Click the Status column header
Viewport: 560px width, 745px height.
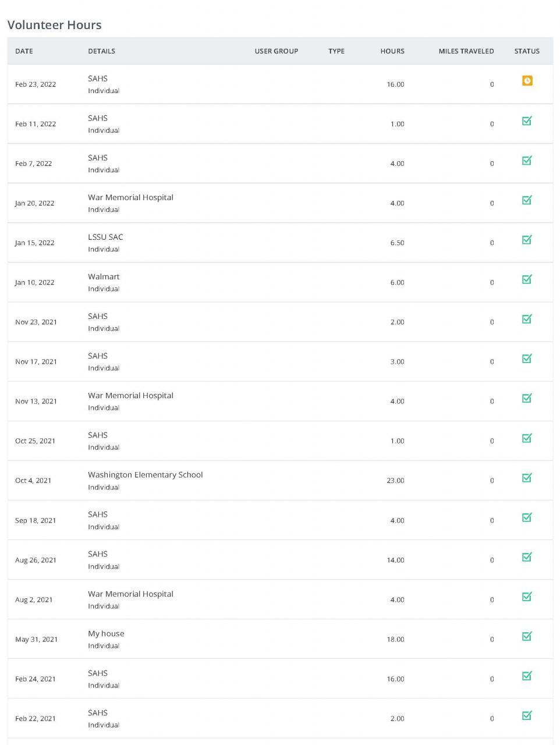click(527, 51)
